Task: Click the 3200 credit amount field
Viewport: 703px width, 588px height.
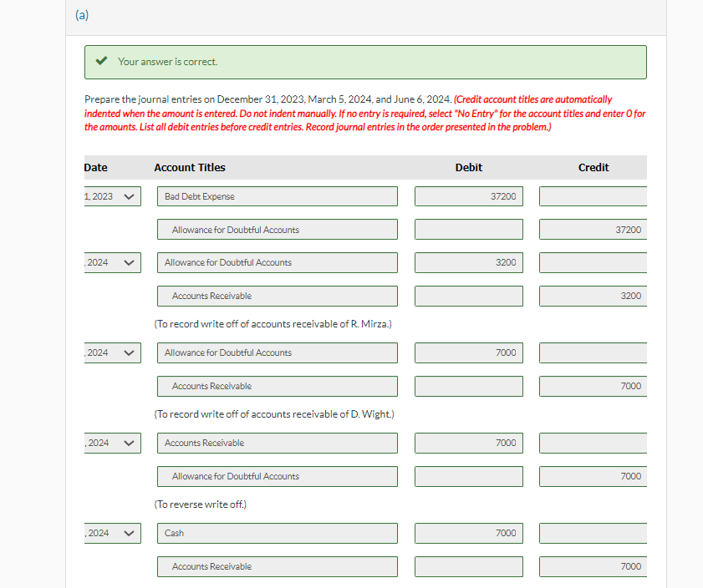Action: pos(593,296)
